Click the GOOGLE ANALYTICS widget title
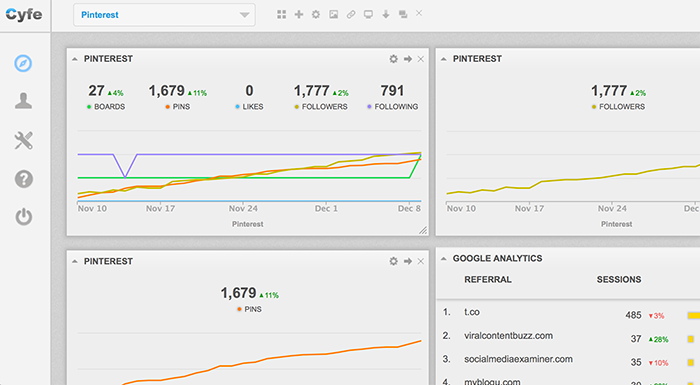Viewport: 700px width, 385px height. pos(497,259)
